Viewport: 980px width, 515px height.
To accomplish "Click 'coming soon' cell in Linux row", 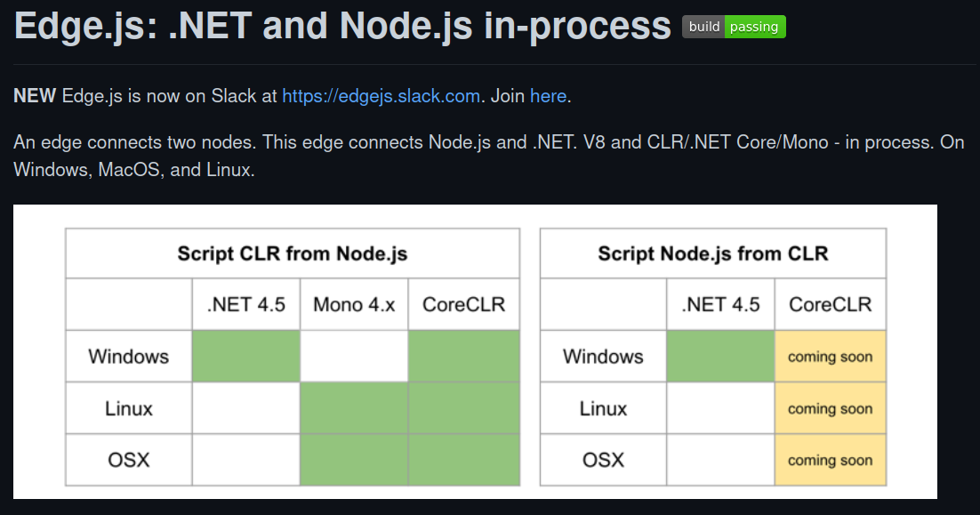I will click(830, 408).
